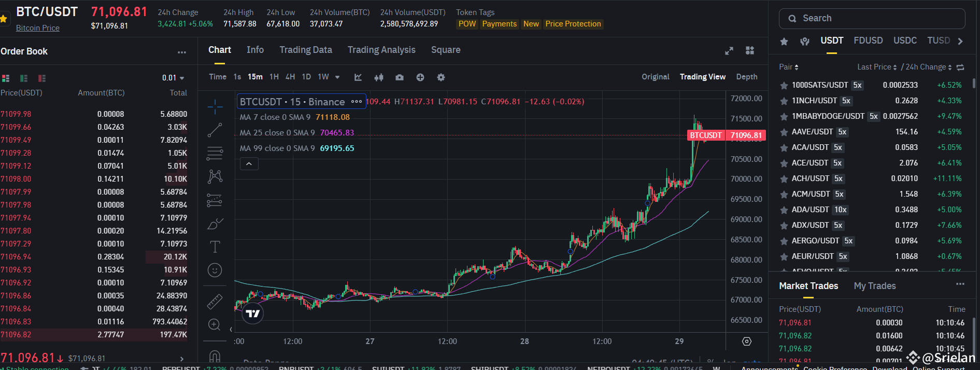Collapse the indicator legend chevron
This screenshot has width=980, height=370.
(249, 164)
